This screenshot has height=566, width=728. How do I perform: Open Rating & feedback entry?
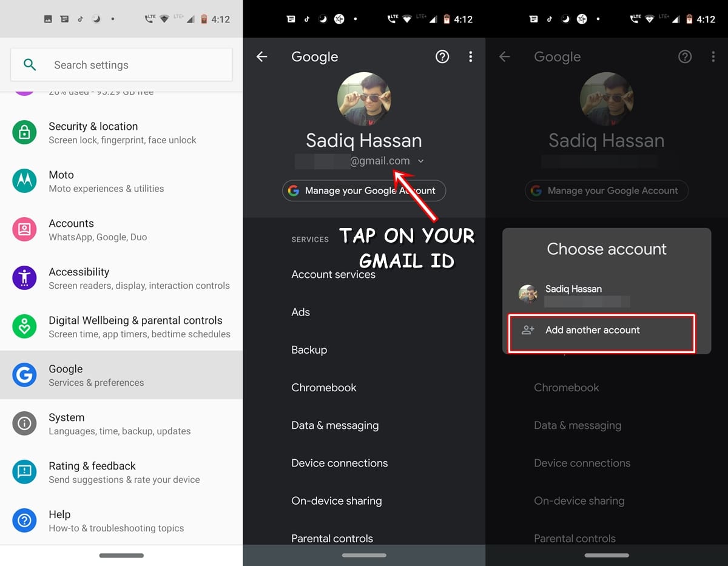coord(121,472)
